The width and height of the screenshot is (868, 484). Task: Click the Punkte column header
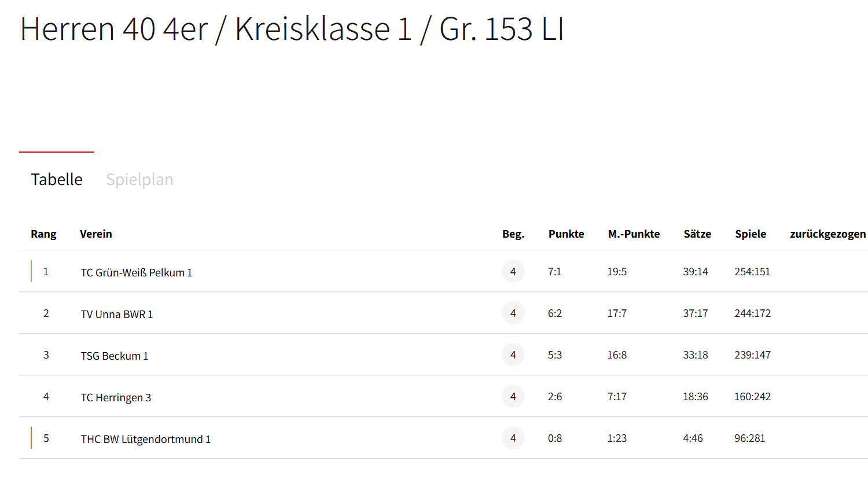566,234
